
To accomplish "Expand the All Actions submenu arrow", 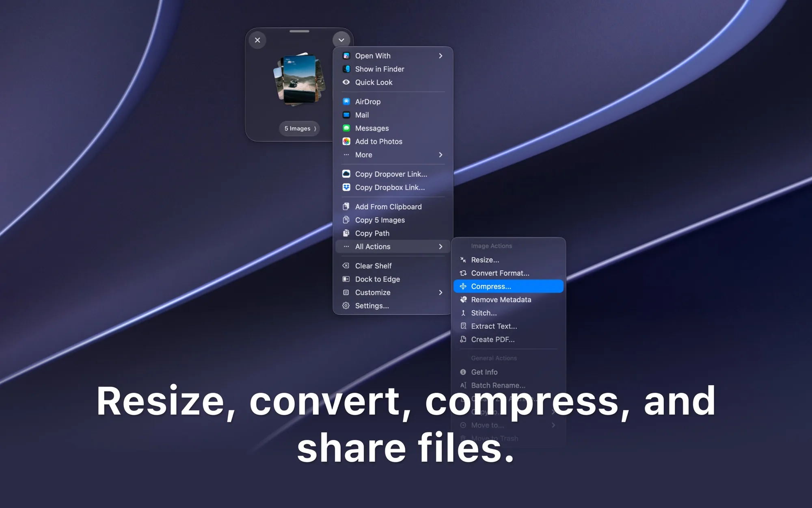I will coord(441,247).
